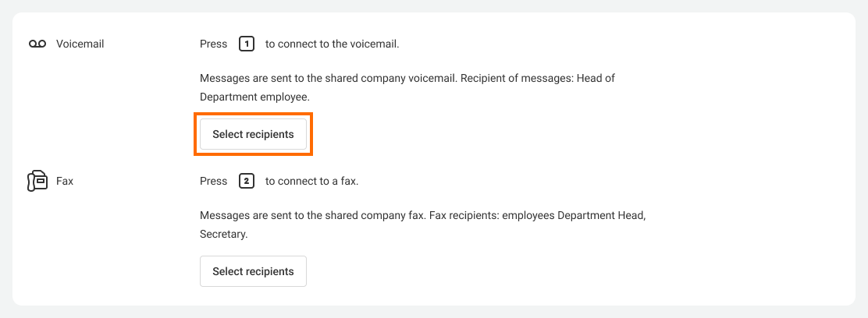
Task: Click "Press" in the Fax row
Action: pyautogui.click(x=213, y=182)
